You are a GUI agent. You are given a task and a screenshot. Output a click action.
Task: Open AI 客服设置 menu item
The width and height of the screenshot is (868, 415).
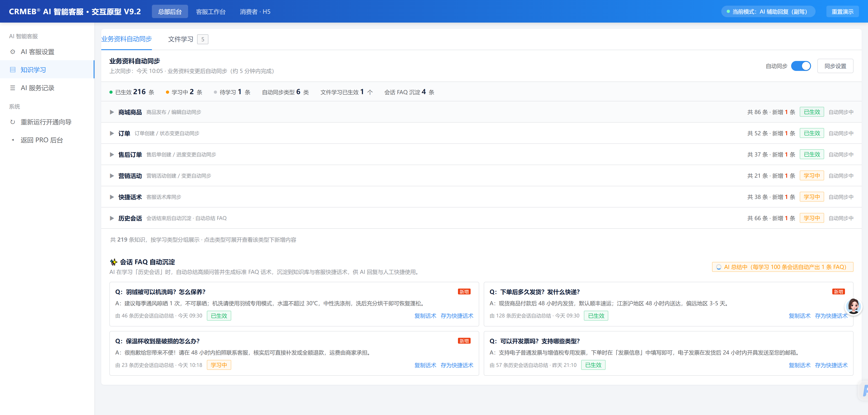pyautogui.click(x=47, y=52)
